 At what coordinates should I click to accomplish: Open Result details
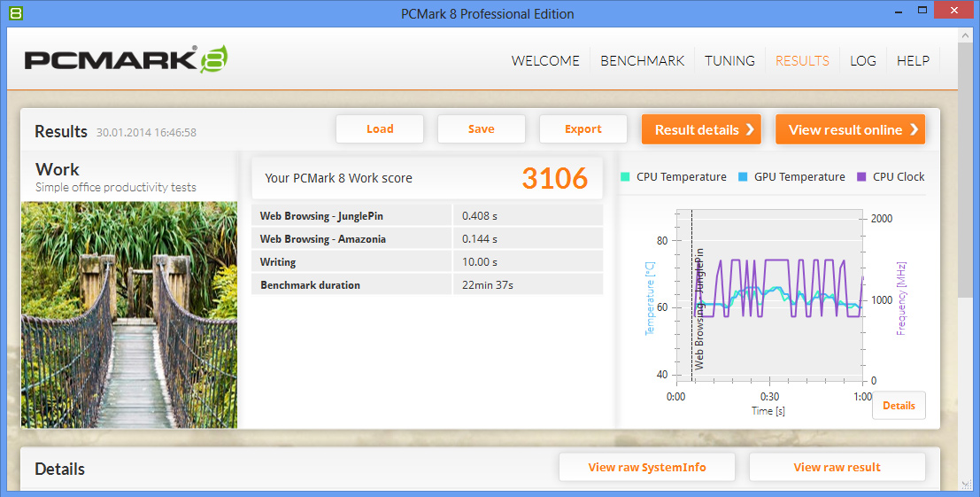coord(701,129)
